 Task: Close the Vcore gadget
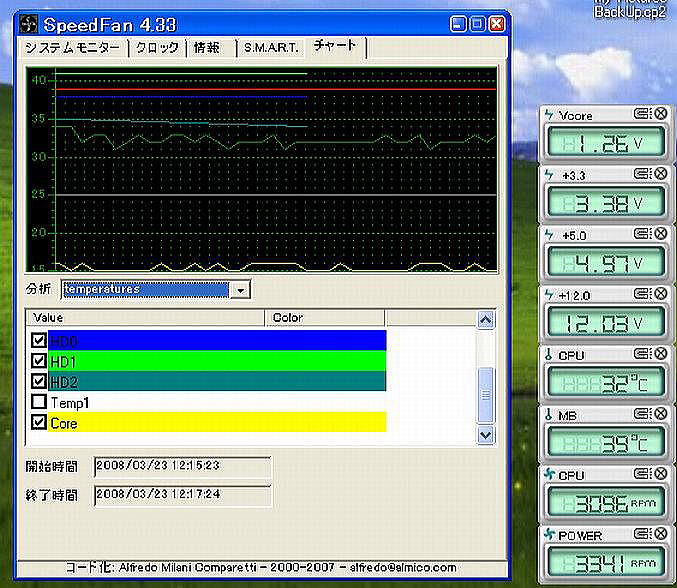point(661,114)
